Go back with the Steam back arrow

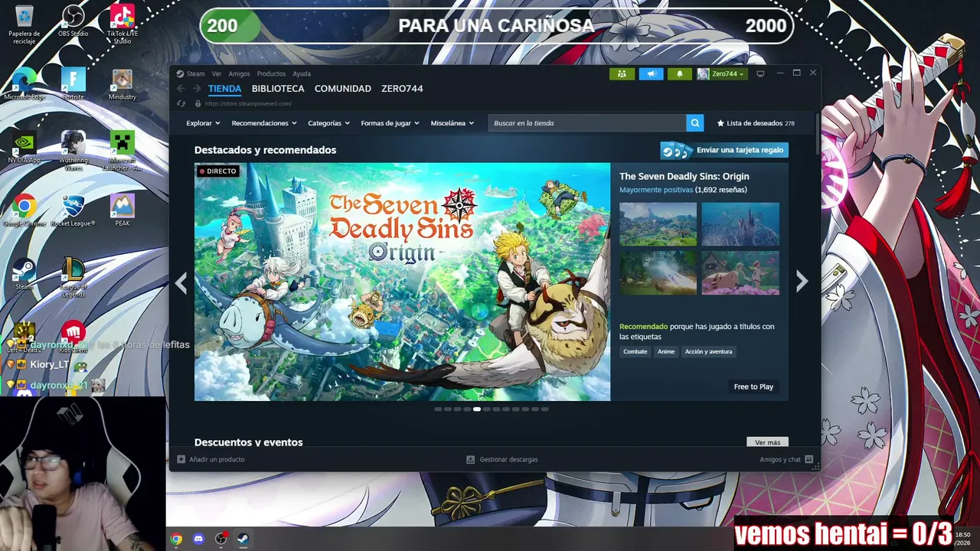tap(181, 89)
